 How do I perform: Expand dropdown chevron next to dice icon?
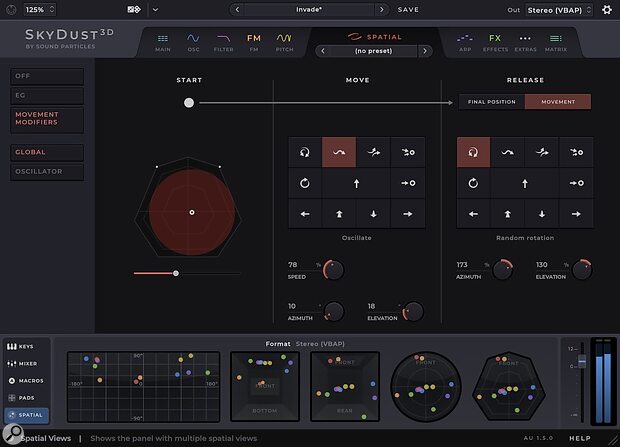(x=155, y=9)
